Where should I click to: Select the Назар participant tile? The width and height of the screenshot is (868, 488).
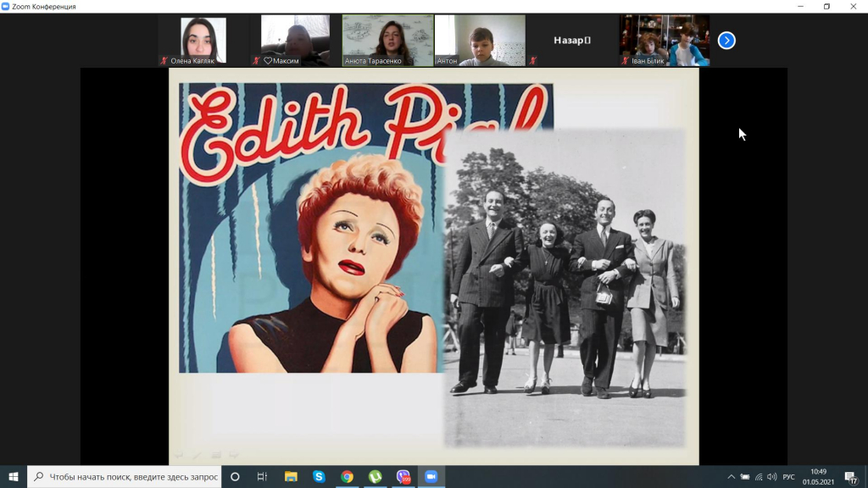pos(572,41)
